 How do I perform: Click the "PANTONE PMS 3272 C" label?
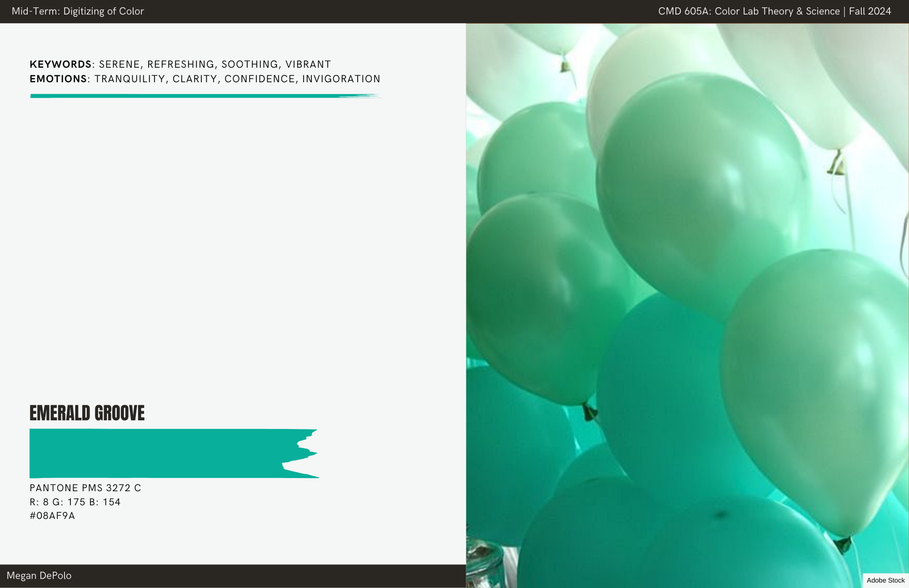(x=85, y=488)
